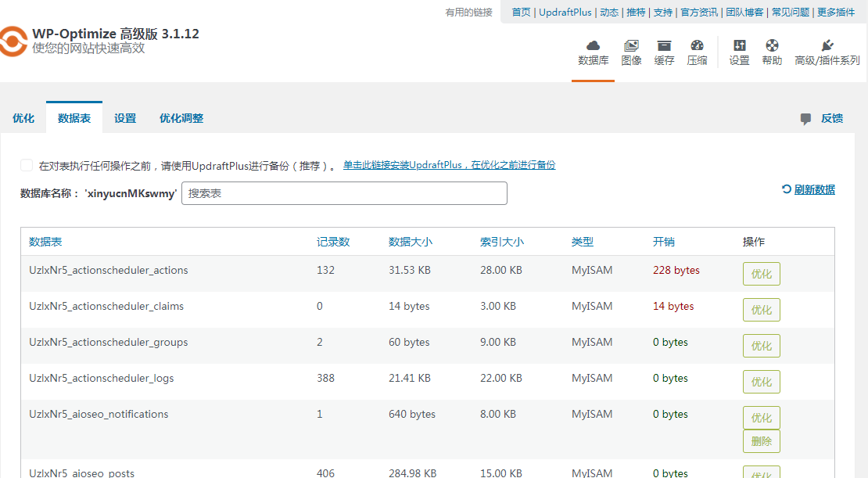Click the 搜索表 search input field
The height and width of the screenshot is (478, 868).
[344, 192]
